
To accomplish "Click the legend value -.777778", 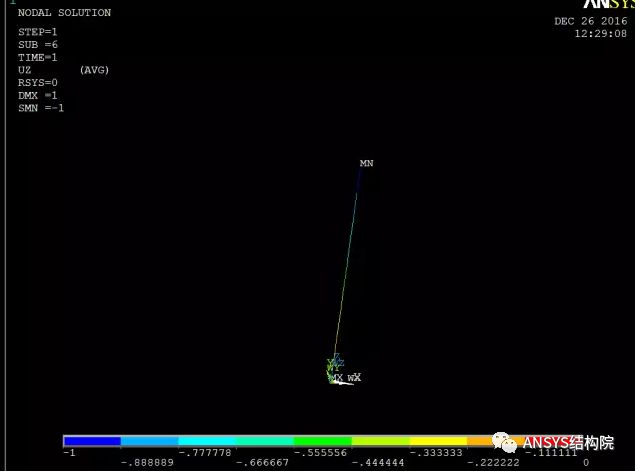I will click(x=205, y=453).
